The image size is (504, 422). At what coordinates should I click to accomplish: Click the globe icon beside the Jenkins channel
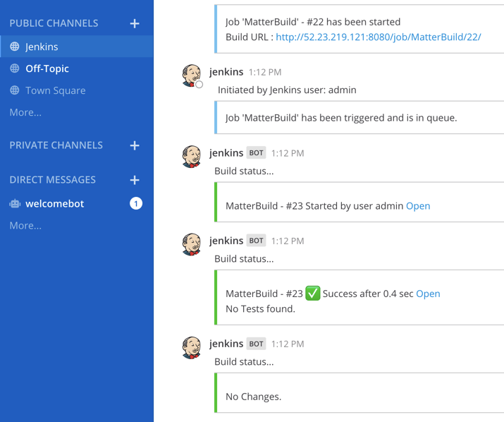coord(15,47)
